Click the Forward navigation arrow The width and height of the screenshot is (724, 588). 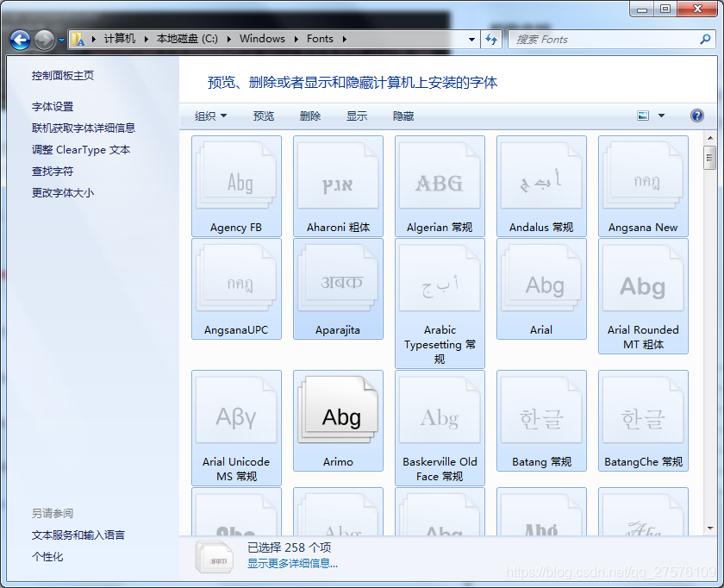point(44,40)
